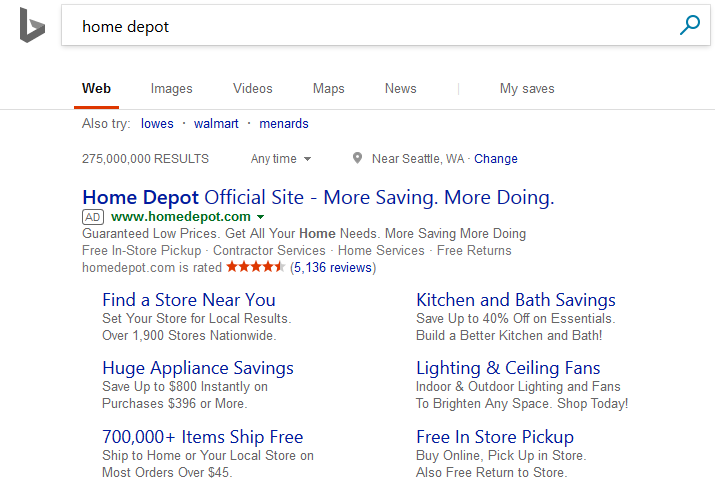Open Find a Store Near You
Image resolution: width=715 pixels, height=496 pixels.
click(189, 300)
